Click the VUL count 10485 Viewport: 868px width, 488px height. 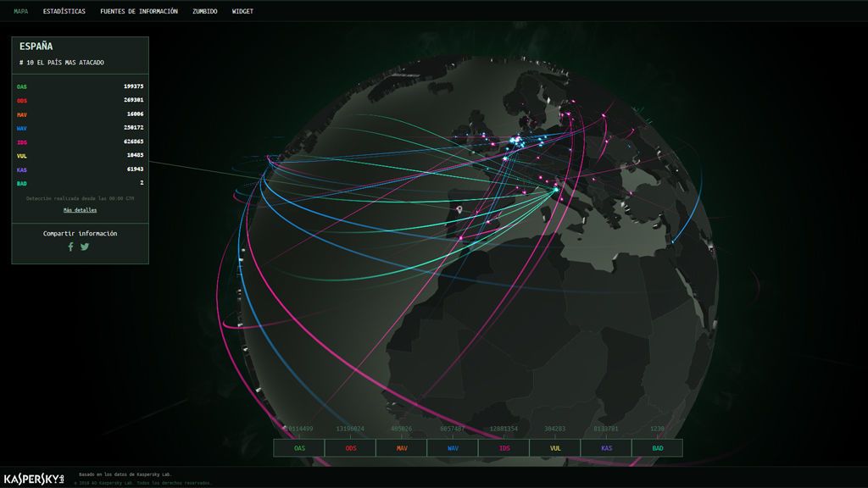(135, 155)
